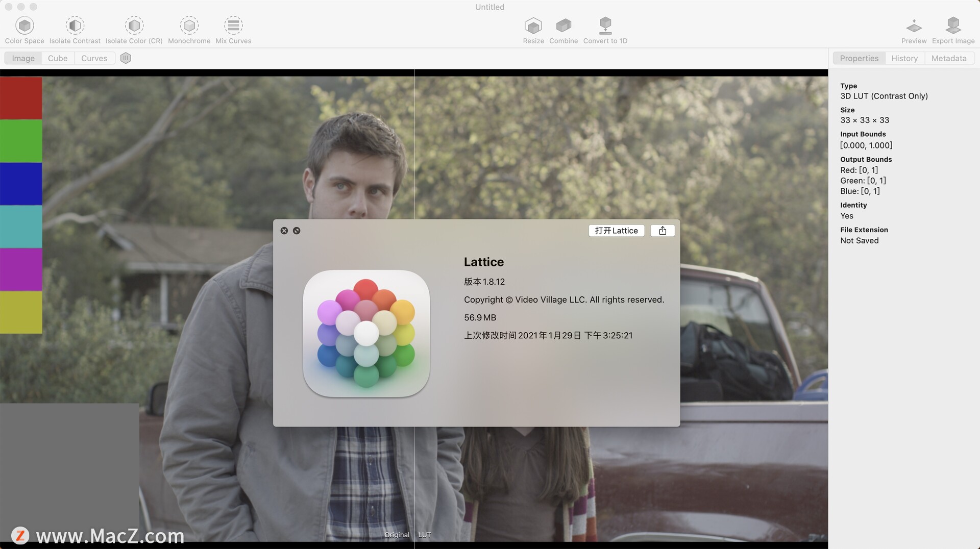Select the Properties tab

tap(859, 58)
